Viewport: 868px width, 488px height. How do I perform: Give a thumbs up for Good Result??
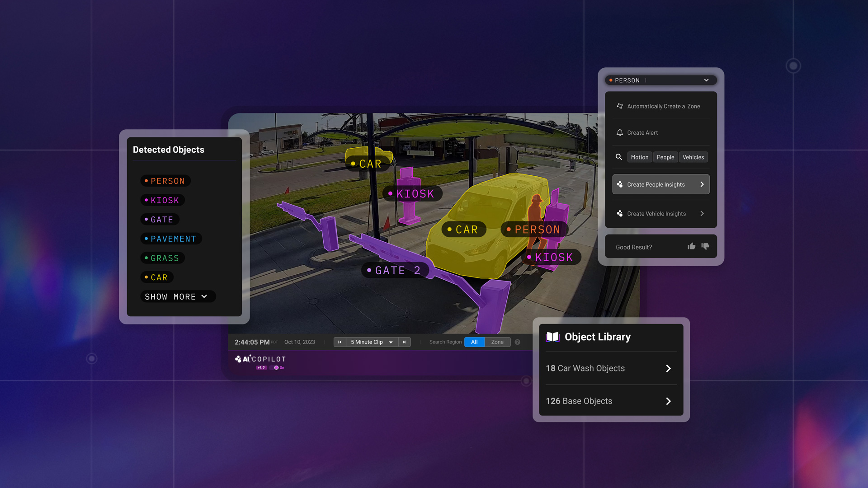tap(692, 247)
